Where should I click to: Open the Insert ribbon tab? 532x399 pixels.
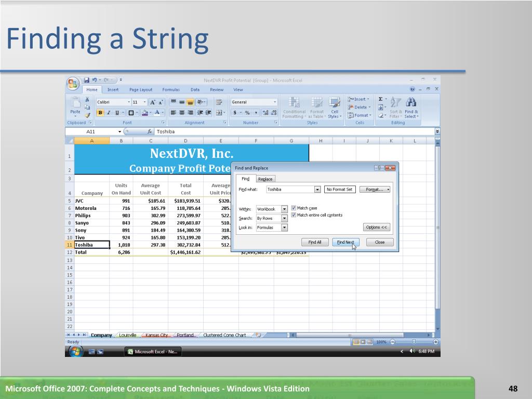113,89
